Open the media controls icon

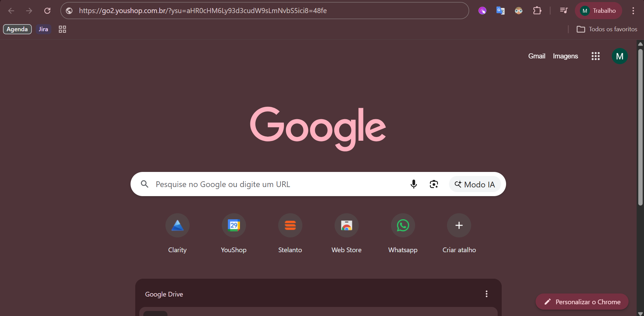[564, 11]
